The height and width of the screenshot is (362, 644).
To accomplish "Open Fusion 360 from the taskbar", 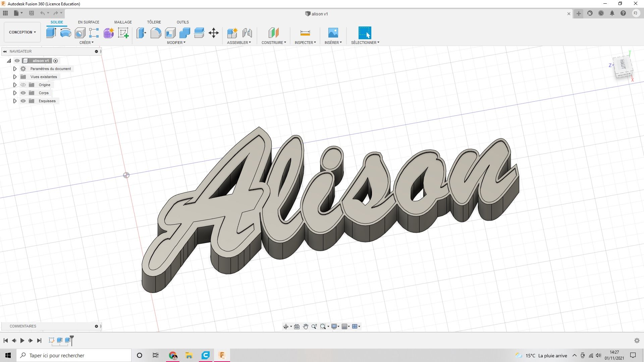I will pos(222,355).
